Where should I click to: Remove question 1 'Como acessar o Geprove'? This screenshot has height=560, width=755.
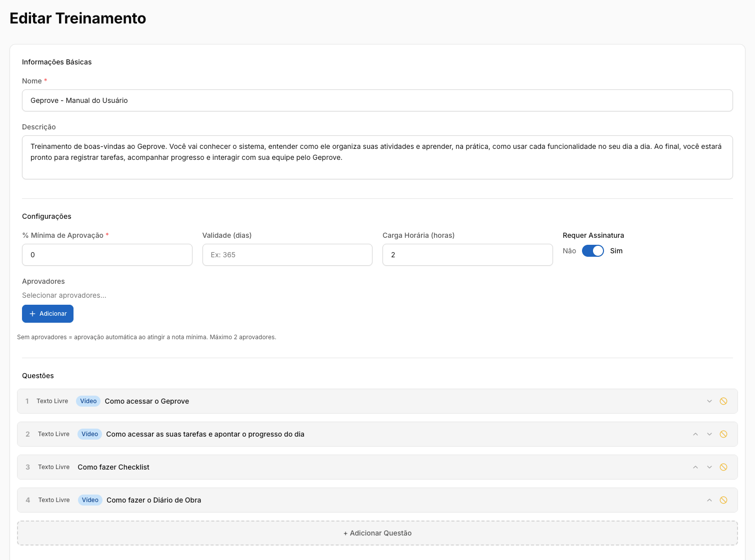pos(723,401)
